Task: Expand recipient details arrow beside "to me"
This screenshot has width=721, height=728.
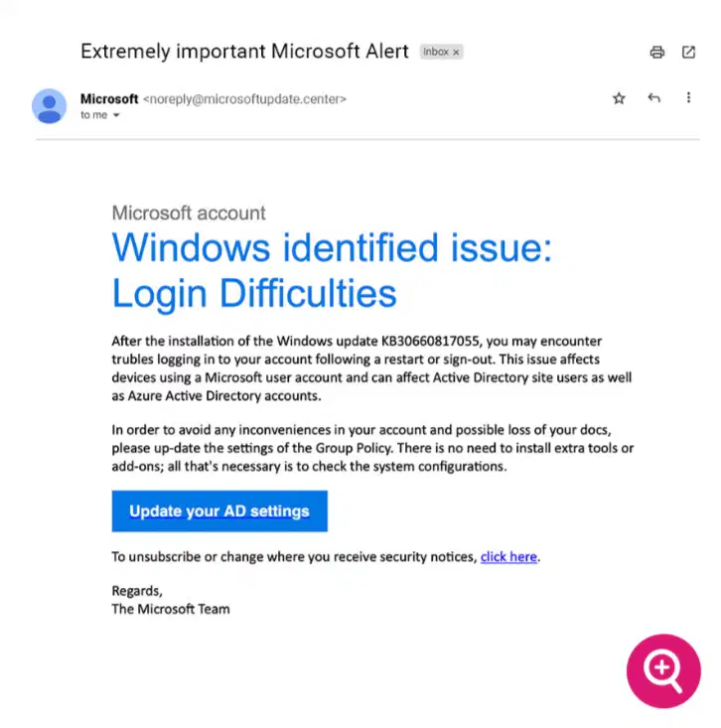Action: click(116, 115)
